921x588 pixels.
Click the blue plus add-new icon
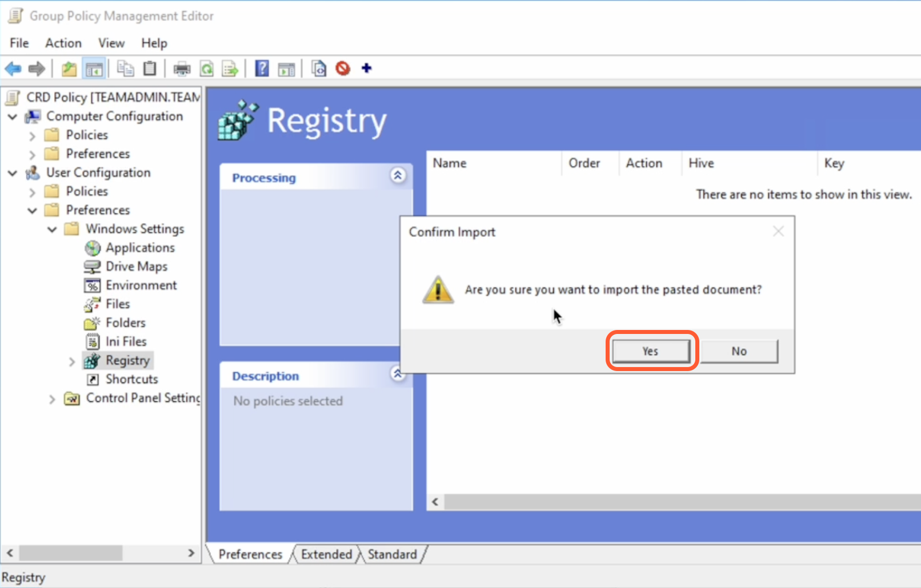pyautogui.click(x=367, y=69)
